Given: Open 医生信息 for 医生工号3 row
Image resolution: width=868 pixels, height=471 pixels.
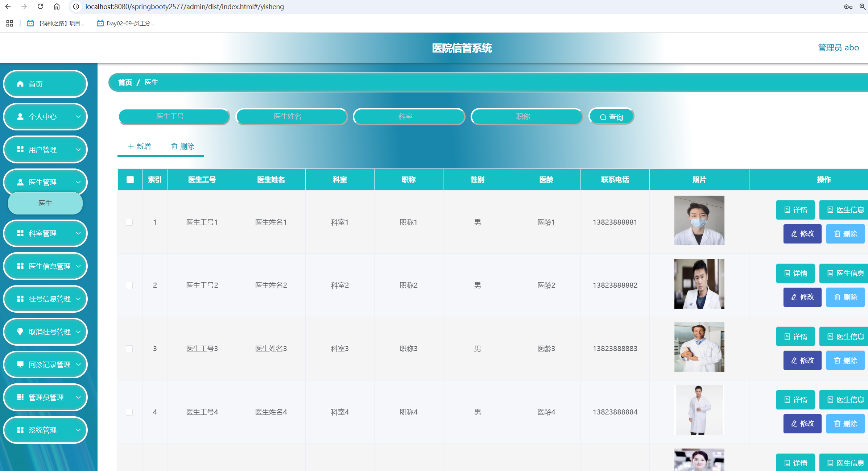Looking at the screenshot, I should click(x=844, y=337).
